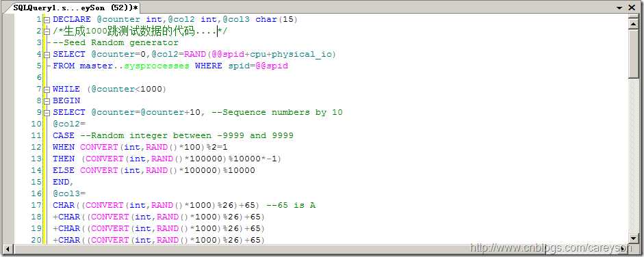Collapse the SELECT block on line 4
The image size is (644, 257).
pyautogui.click(x=47, y=55)
